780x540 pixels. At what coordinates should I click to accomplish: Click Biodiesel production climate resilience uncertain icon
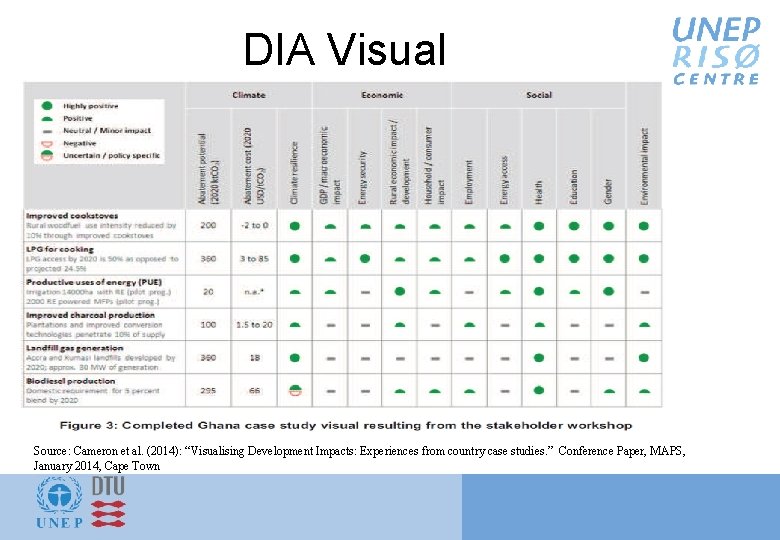click(x=295, y=391)
